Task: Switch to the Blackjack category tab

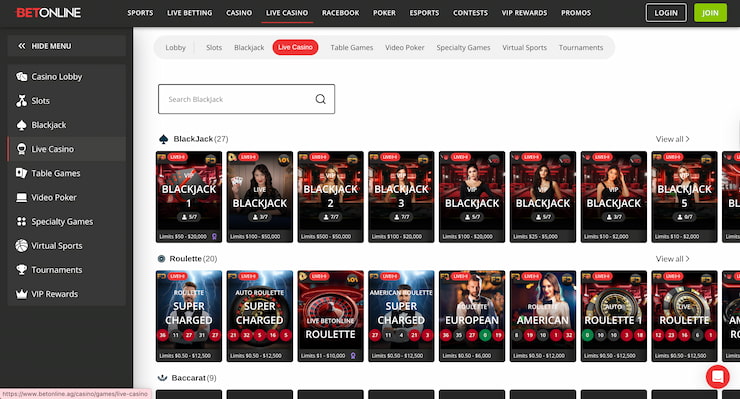Action: (249, 47)
